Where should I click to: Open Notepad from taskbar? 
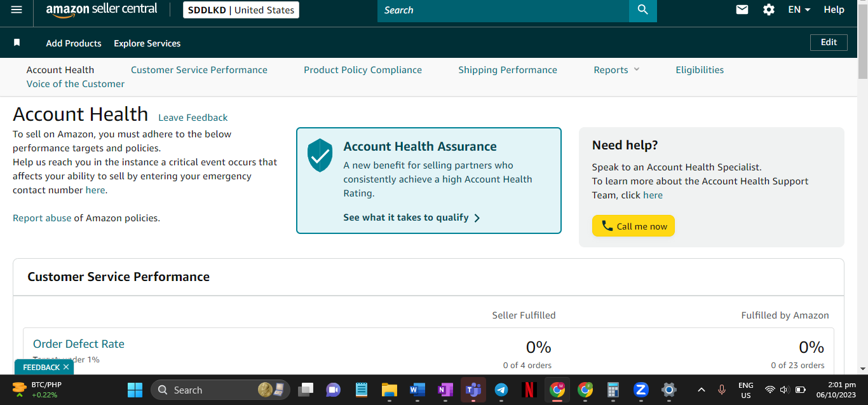[362, 390]
